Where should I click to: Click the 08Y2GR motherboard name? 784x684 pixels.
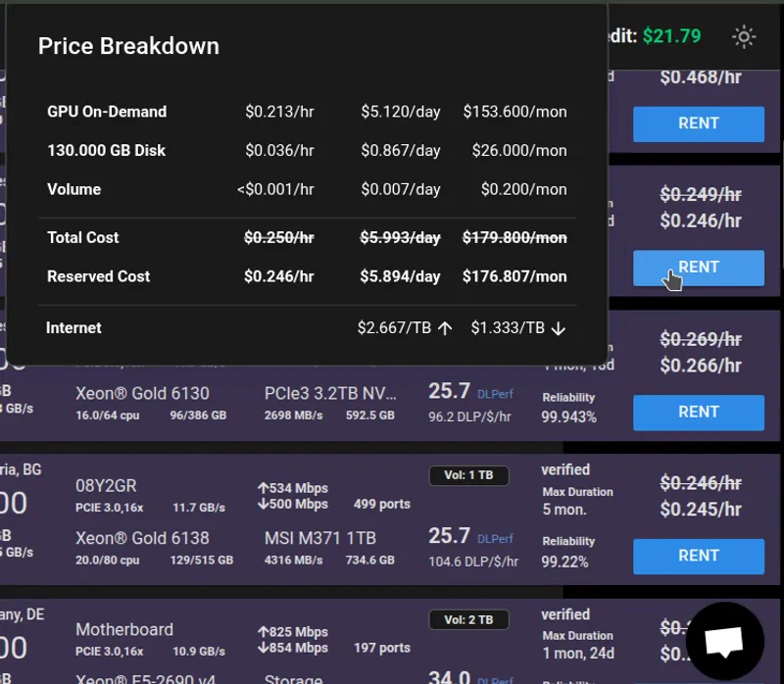point(106,485)
